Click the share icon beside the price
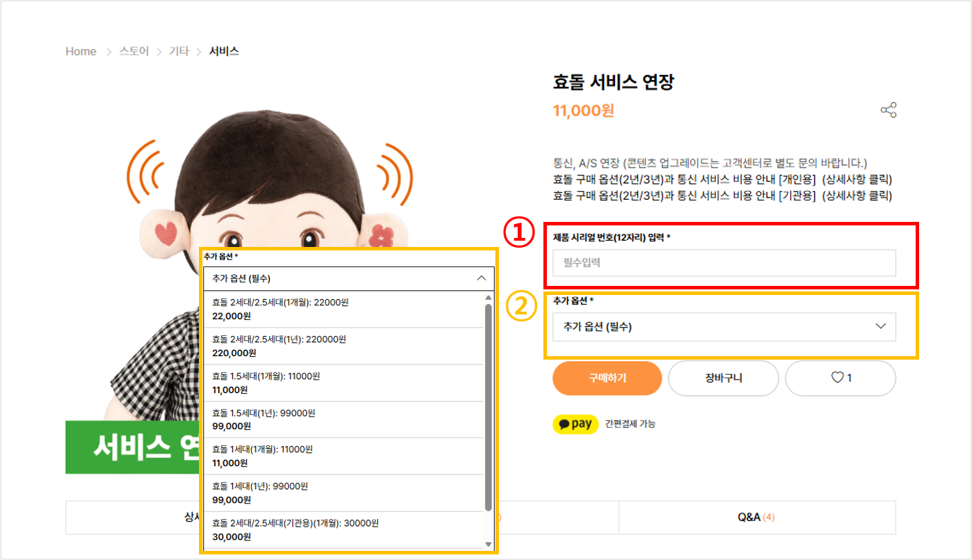The image size is (972, 560). tap(889, 110)
